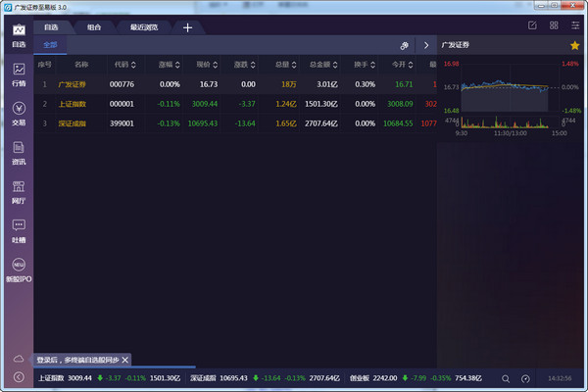Open the 吐槽 feedback chat icon
This screenshot has width=588, height=392.
pos(18,228)
